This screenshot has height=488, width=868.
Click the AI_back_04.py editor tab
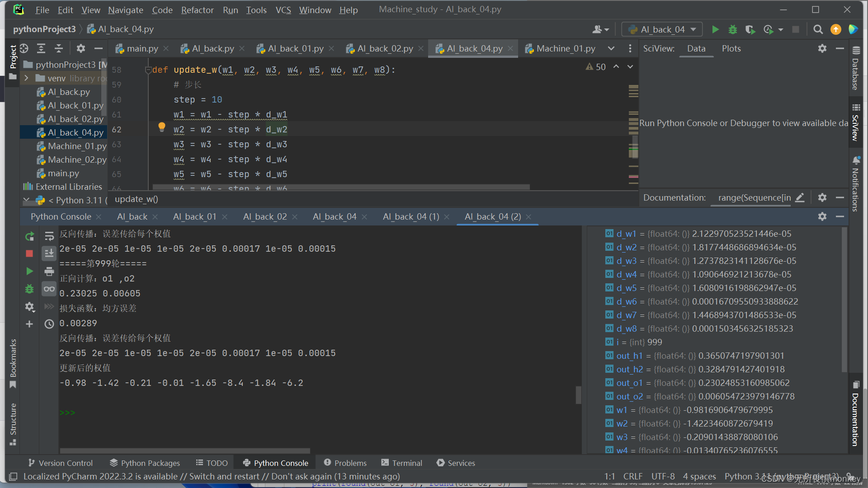pyautogui.click(x=475, y=48)
